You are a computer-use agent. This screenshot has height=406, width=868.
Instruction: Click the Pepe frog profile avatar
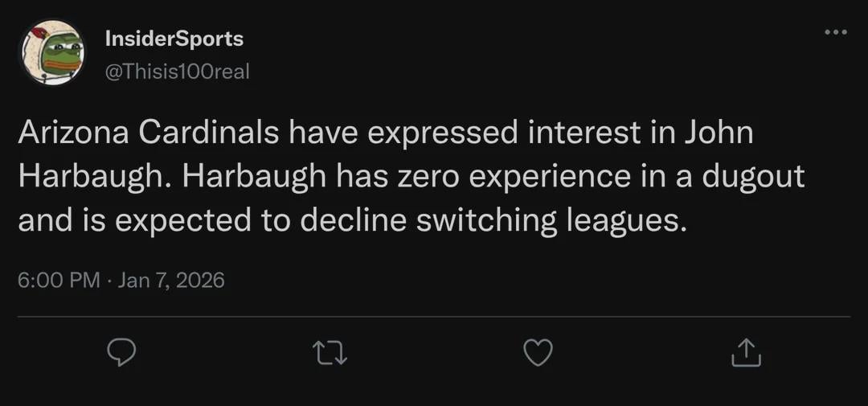[x=53, y=53]
